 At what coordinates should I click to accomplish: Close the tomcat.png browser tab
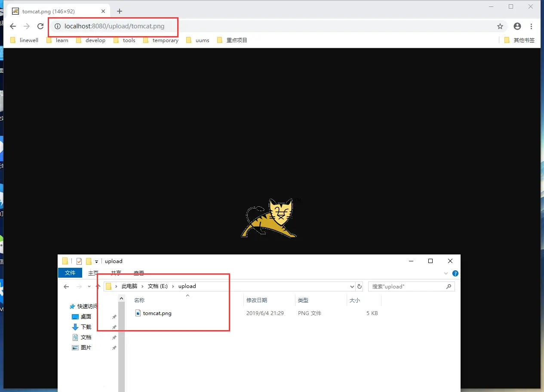coord(102,11)
